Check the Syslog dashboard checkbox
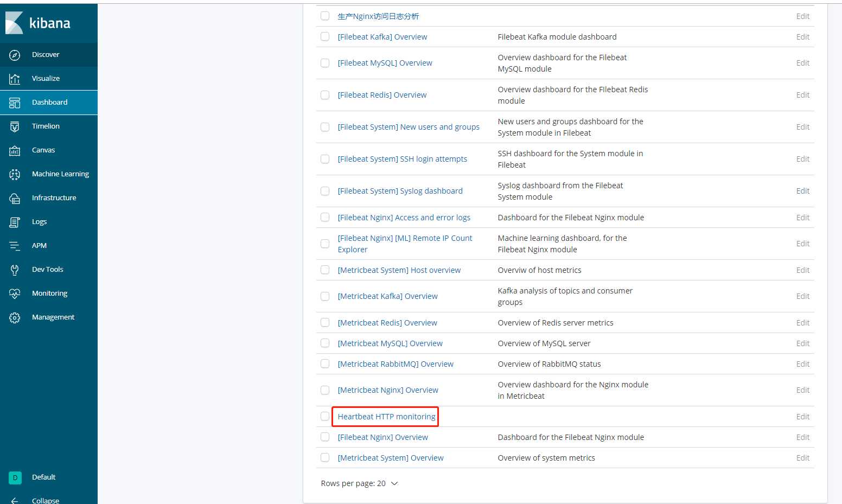Viewport: 842px width, 504px height. pos(325,191)
